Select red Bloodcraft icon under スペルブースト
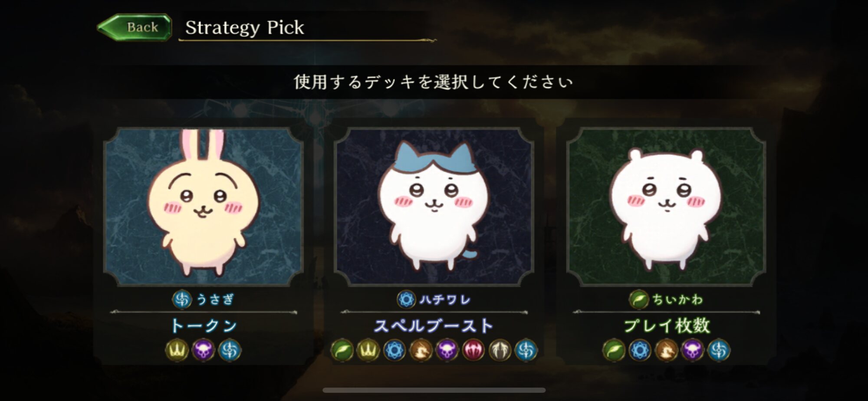 coord(473,350)
